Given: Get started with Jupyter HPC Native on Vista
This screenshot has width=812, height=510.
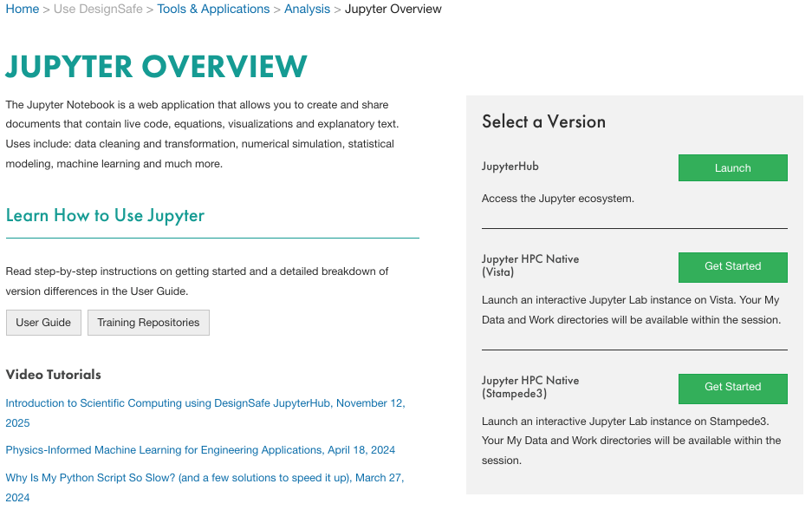Looking at the screenshot, I should 732,267.
